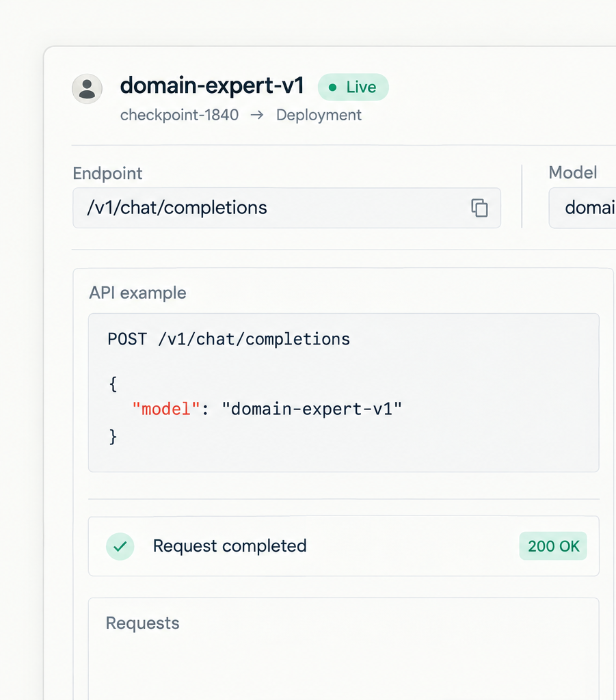Click the Live status badge
Image resolution: width=616 pixels, height=700 pixels.
tap(353, 87)
